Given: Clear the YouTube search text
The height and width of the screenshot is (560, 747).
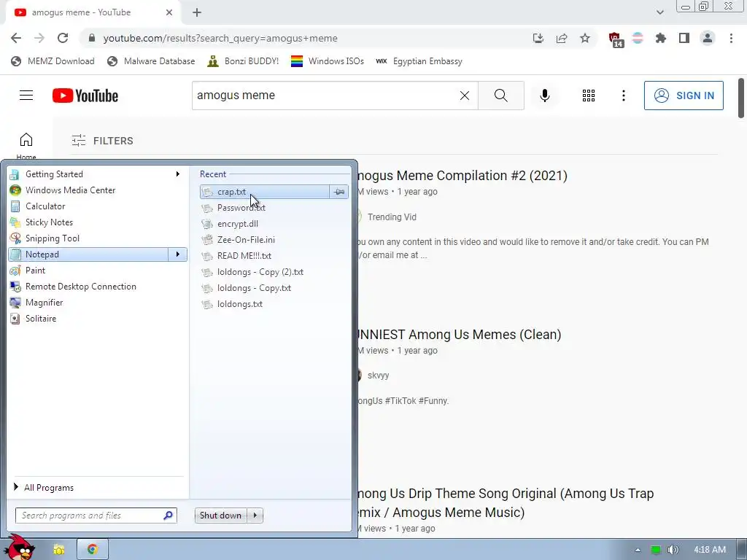Looking at the screenshot, I should coord(465,96).
